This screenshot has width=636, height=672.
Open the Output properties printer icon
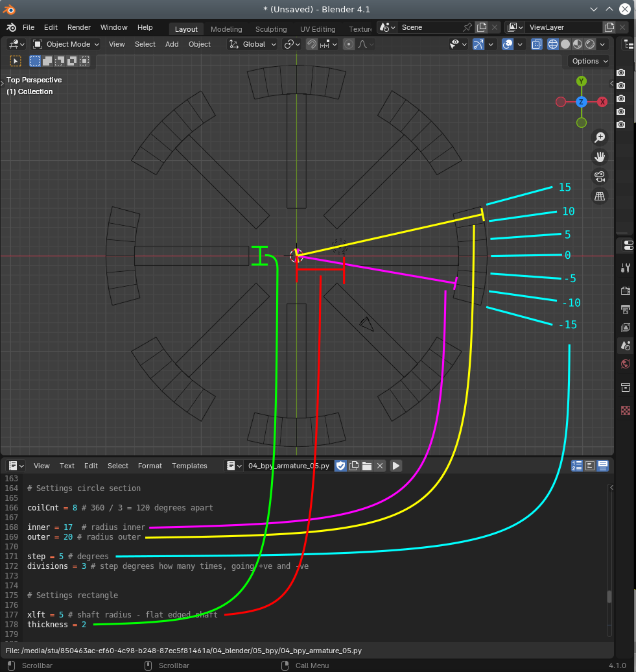[x=626, y=309]
